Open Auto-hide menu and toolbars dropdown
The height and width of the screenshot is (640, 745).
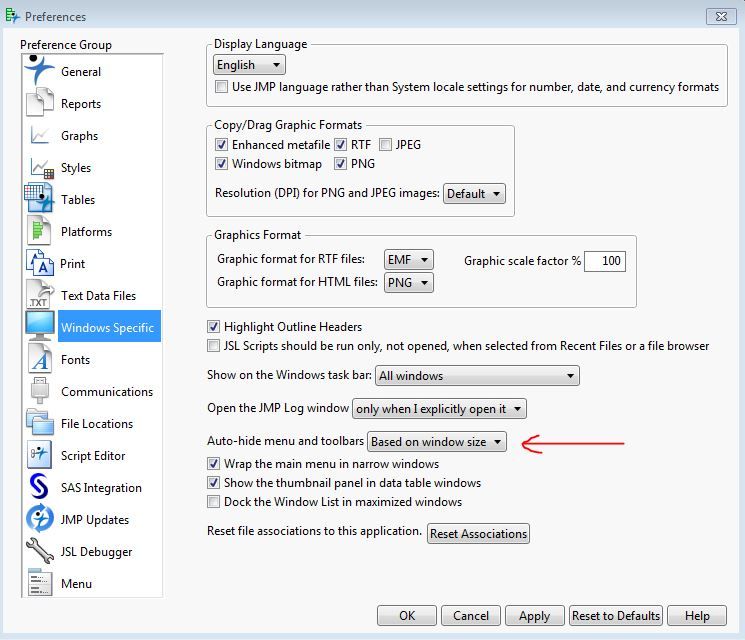[x=437, y=441]
